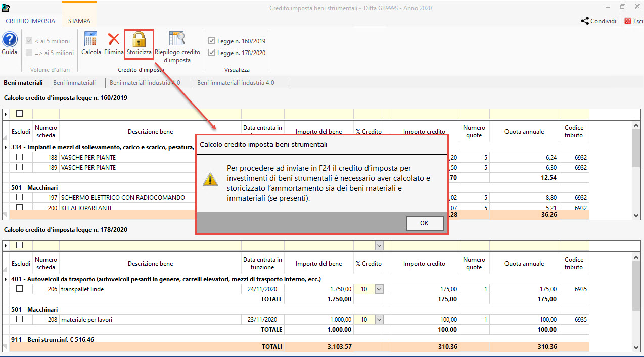644x357 pixels.
Task: Toggle the Legge n. 160/2019 checkbox
Action: click(212, 41)
